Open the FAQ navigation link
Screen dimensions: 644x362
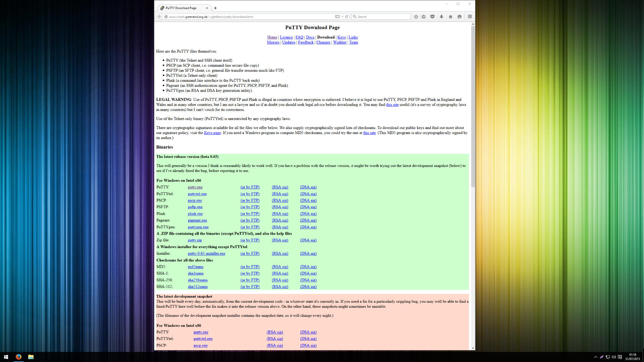(299, 37)
